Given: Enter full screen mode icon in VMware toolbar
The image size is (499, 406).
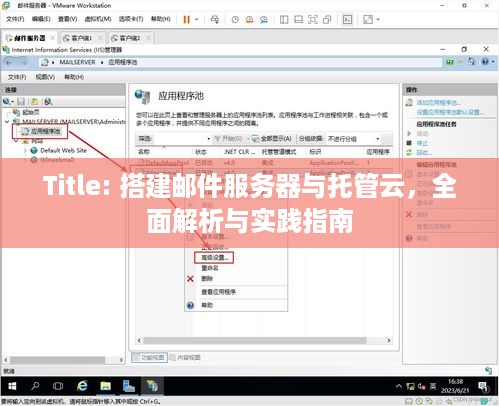Looking at the screenshot, I should coord(313,20).
